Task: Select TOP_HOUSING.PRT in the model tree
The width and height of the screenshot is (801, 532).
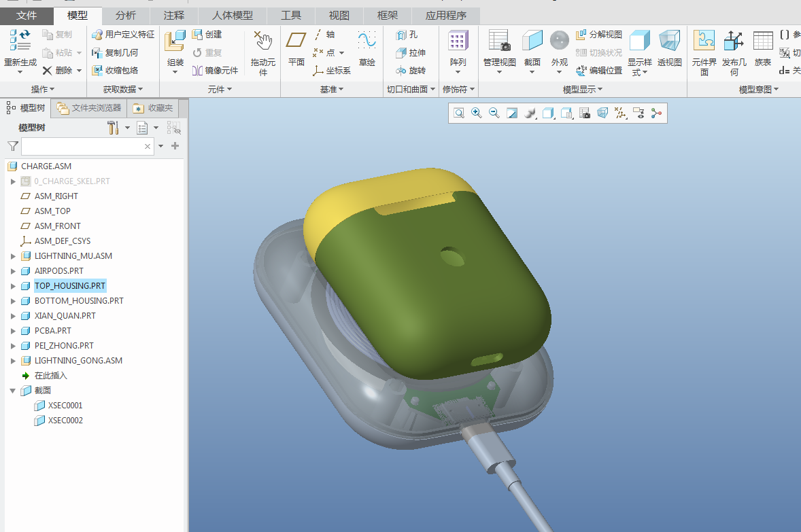Action: pos(70,286)
